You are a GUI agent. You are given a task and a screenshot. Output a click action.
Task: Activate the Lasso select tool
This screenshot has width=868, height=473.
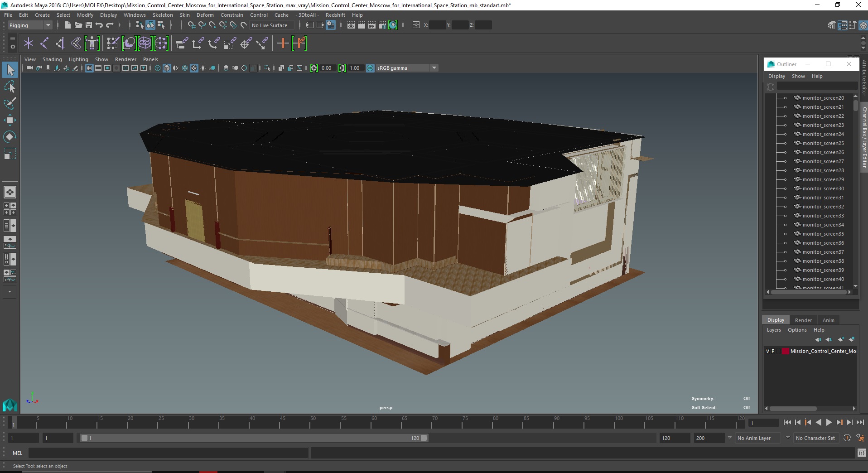[x=10, y=87]
